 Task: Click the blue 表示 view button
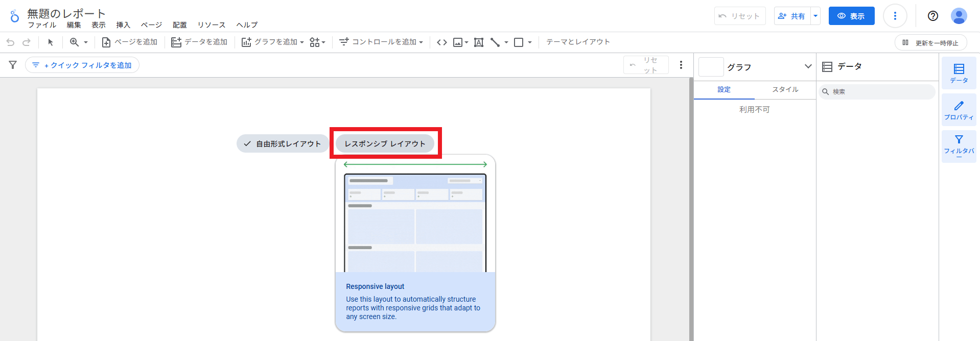851,16
